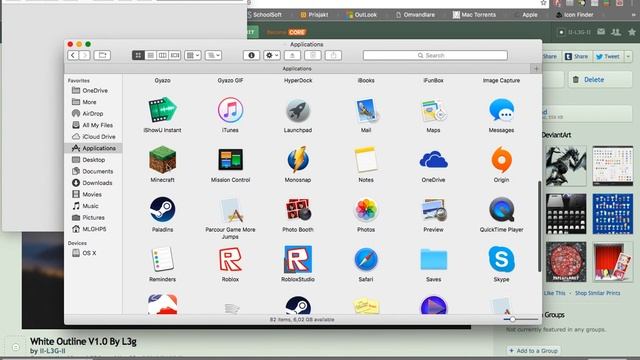Adjust the Finder icon size slider
The height and width of the screenshot is (360, 640).
[x=512, y=319]
